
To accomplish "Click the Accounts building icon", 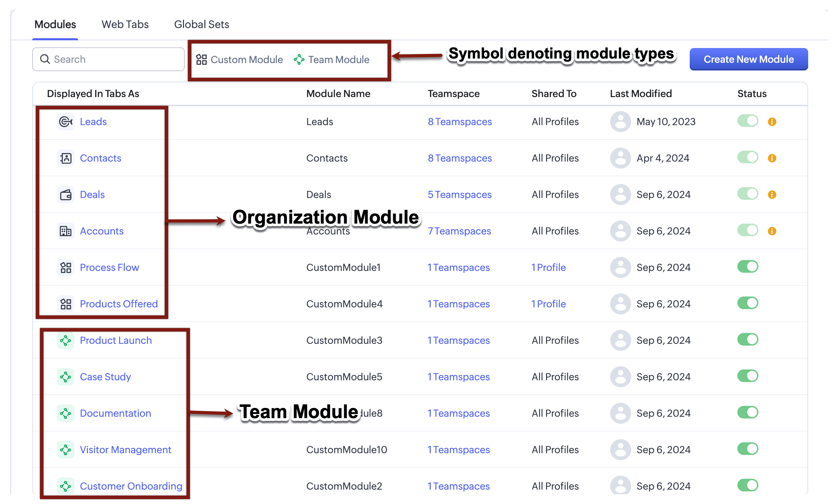I will (x=66, y=231).
